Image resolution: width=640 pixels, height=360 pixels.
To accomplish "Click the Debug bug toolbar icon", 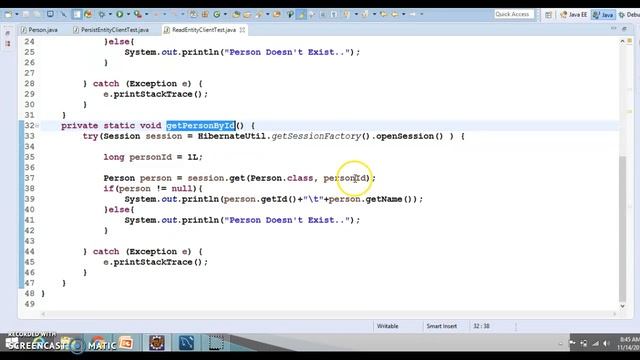I will coord(102,14).
